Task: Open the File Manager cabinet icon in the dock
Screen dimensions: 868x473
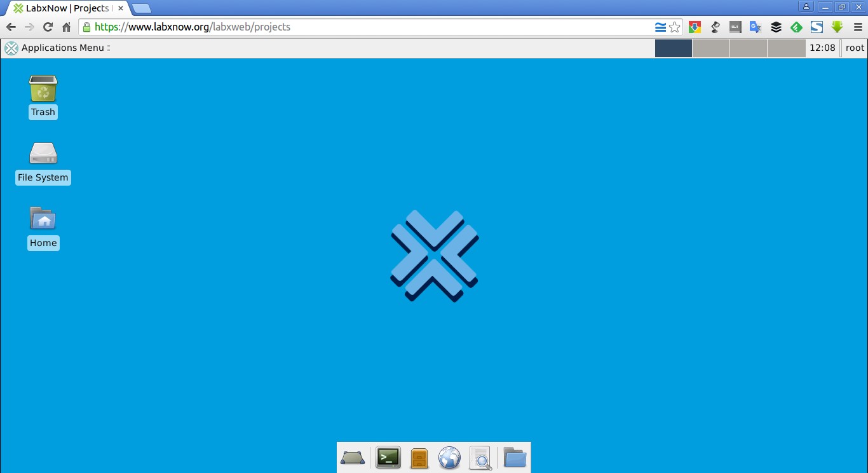Action: point(419,458)
